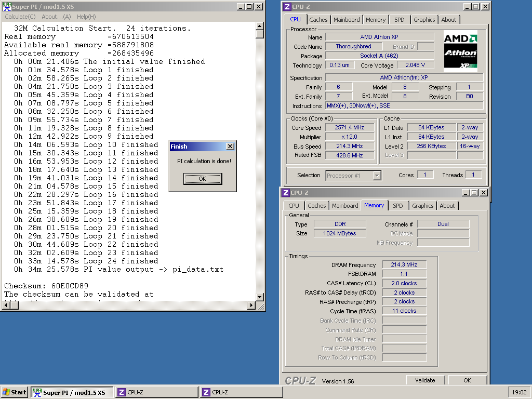Image resolution: width=532 pixels, height=399 pixels.
Task: Switch to first CPU-Z taskbar button
Action: coord(157,392)
